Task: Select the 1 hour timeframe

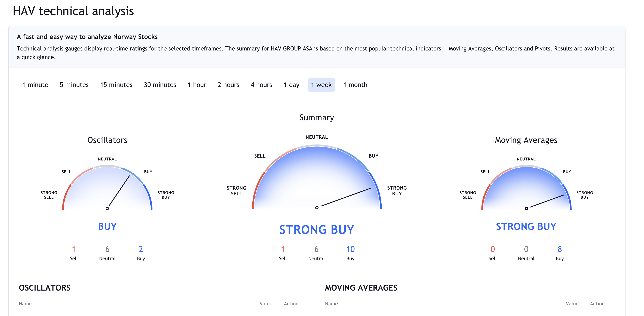Action: pyautogui.click(x=197, y=85)
